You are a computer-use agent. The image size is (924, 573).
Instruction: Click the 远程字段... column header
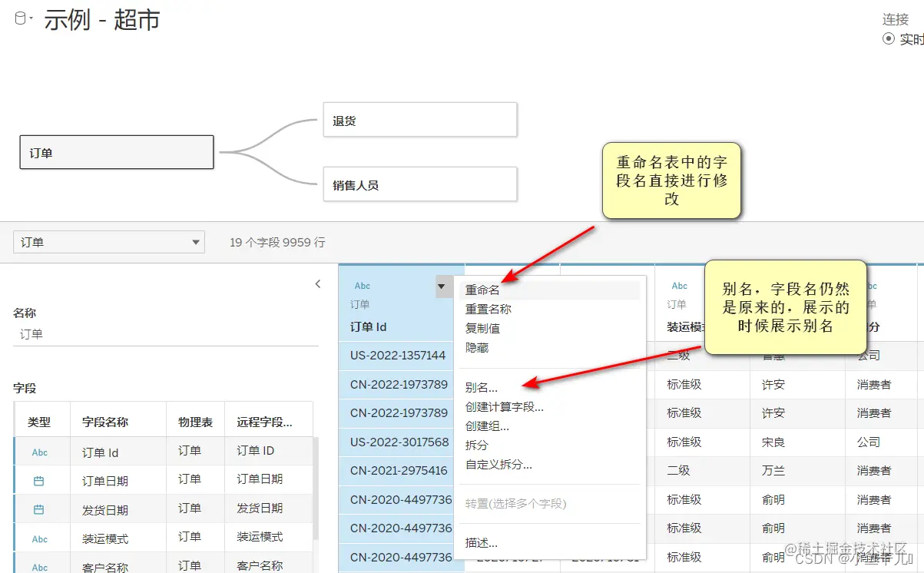pos(264,422)
